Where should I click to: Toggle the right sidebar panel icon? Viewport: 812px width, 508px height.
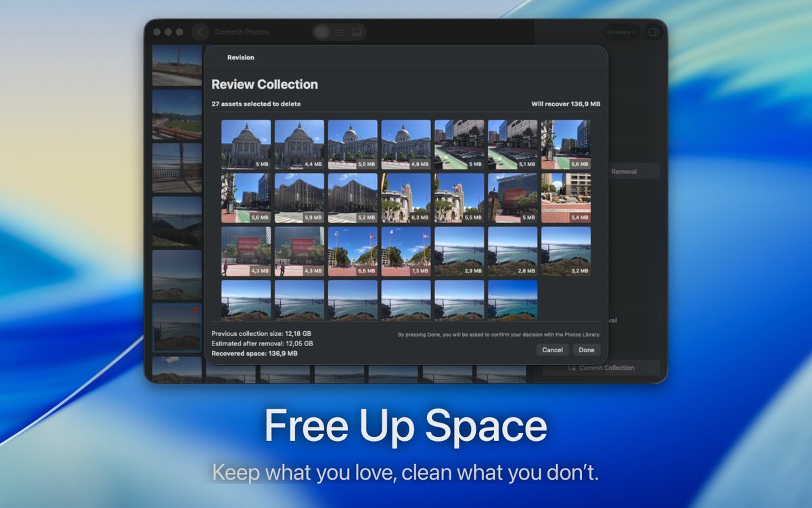pyautogui.click(x=653, y=32)
